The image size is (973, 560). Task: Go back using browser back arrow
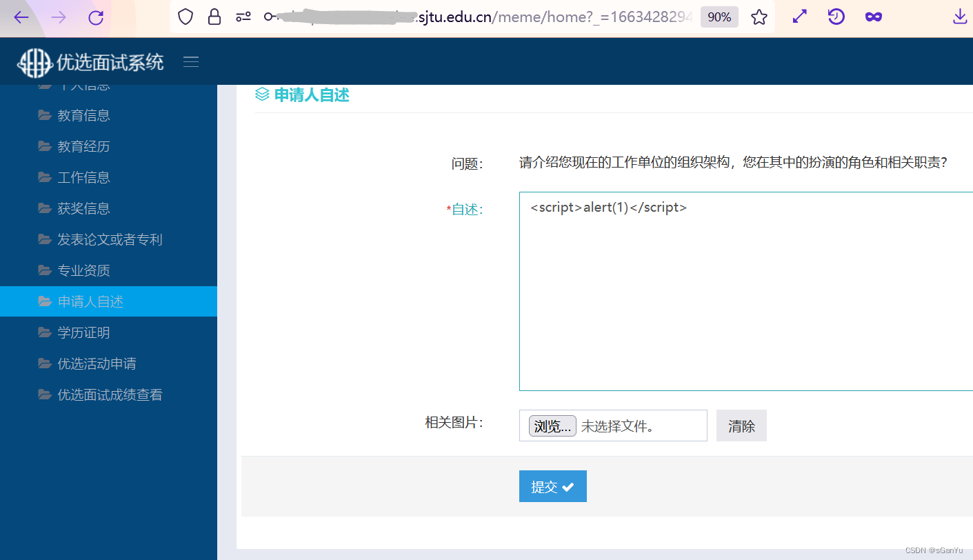pos(21,17)
